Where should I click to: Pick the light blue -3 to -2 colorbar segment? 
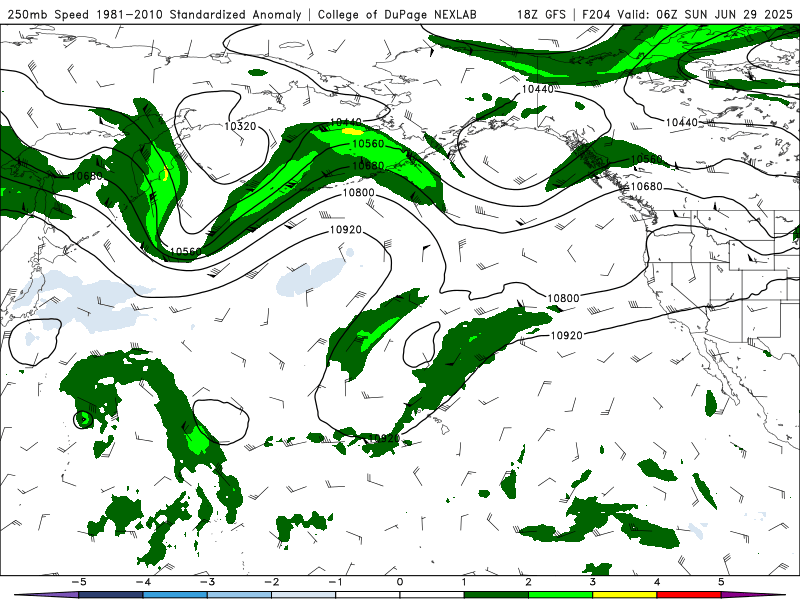pos(239,595)
